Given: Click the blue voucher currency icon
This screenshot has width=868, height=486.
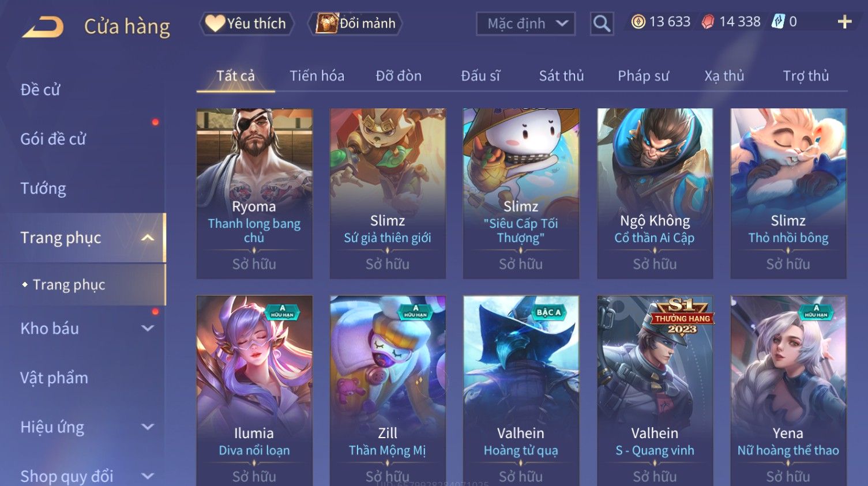Looking at the screenshot, I should (x=778, y=22).
